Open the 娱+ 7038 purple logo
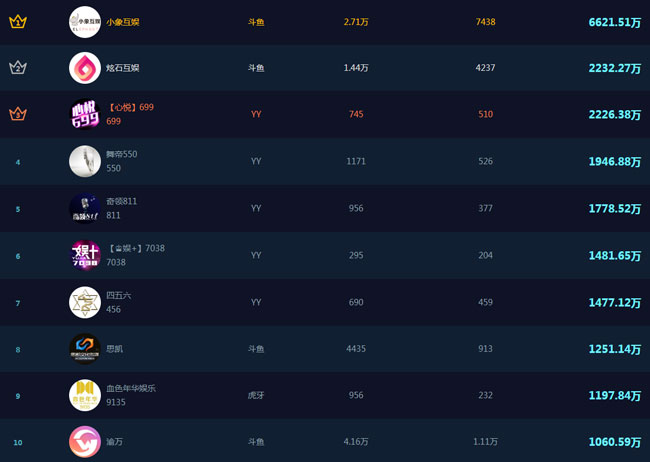The image size is (650, 462). 85,255
